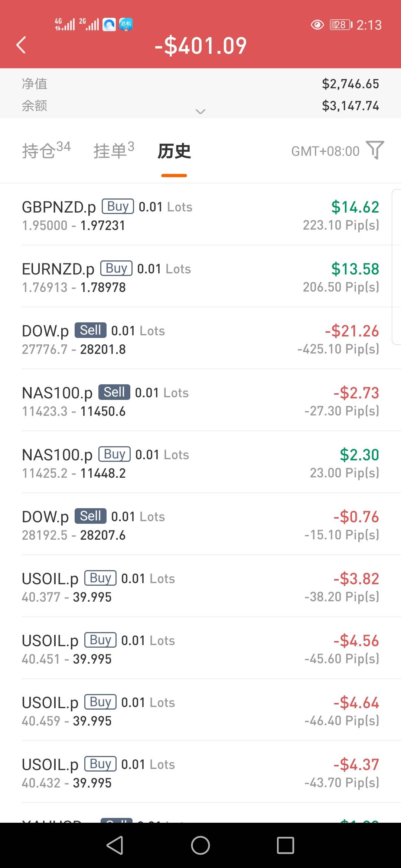The image size is (401, 868).
Task: Tap the 净值 equity amount $2,746.65
Action: click(x=350, y=84)
